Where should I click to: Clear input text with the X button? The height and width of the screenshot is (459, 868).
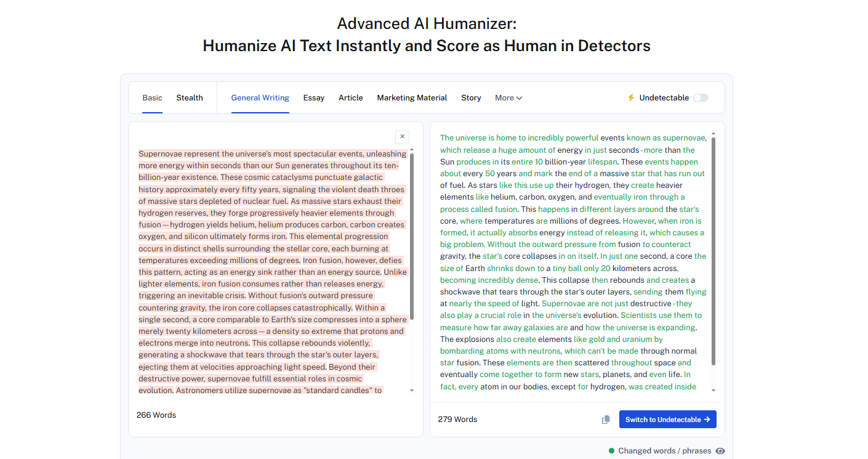[x=402, y=137]
